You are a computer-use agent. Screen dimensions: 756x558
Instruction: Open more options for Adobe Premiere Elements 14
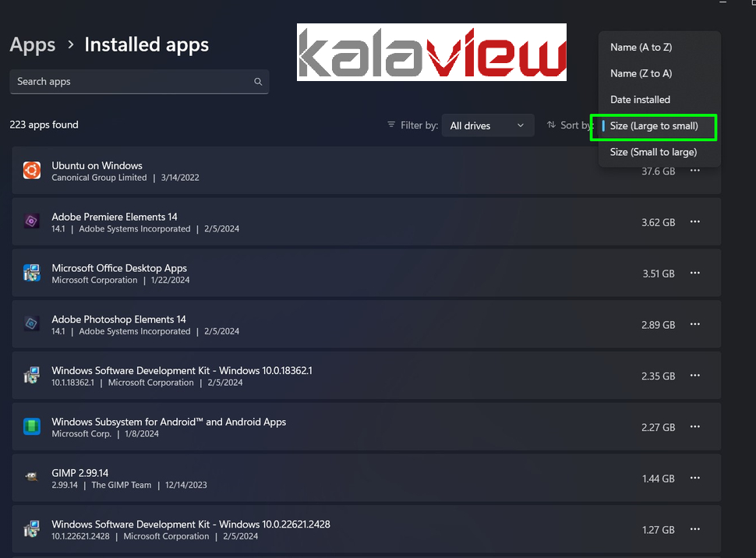tap(694, 222)
